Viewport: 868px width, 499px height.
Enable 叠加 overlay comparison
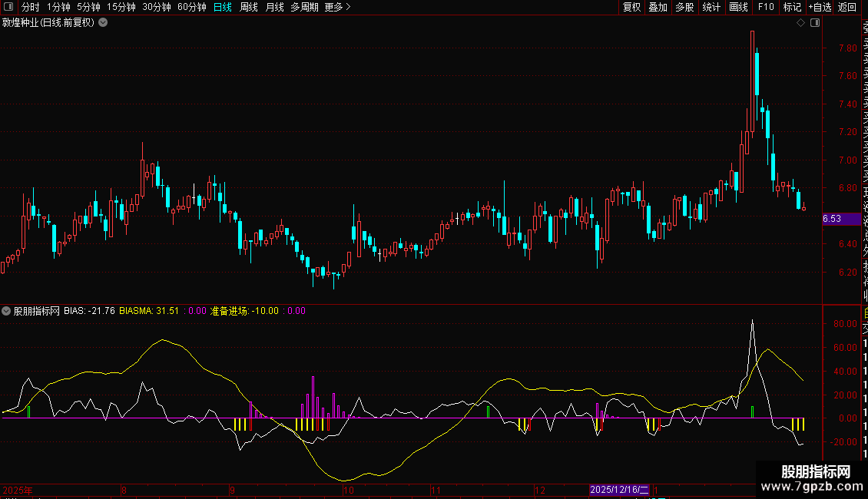[658, 7]
